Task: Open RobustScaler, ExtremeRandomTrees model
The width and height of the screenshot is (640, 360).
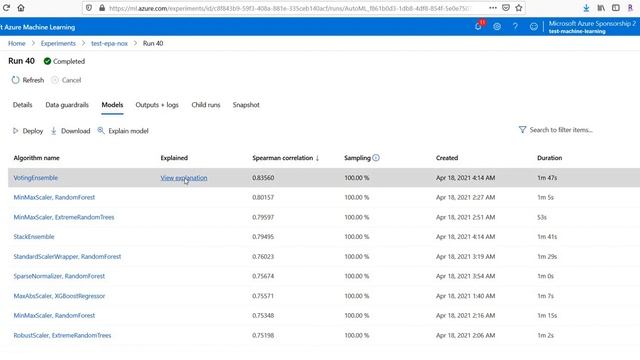Action: pyautogui.click(x=62, y=336)
